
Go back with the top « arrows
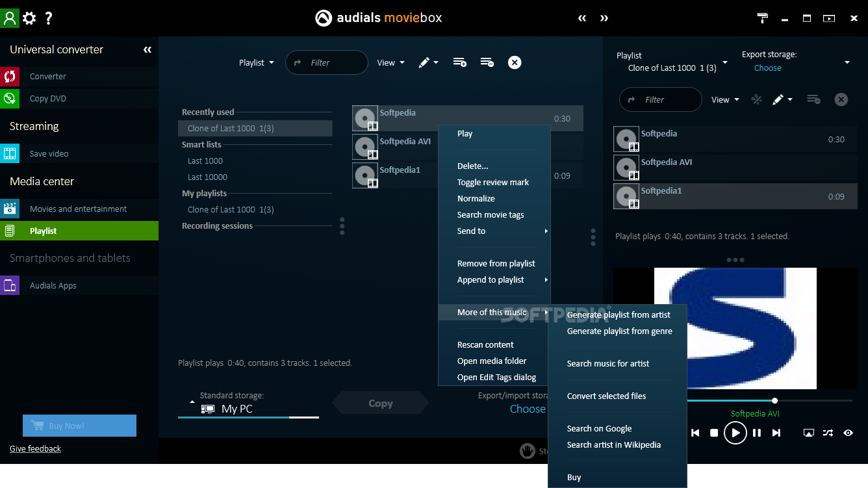582,18
